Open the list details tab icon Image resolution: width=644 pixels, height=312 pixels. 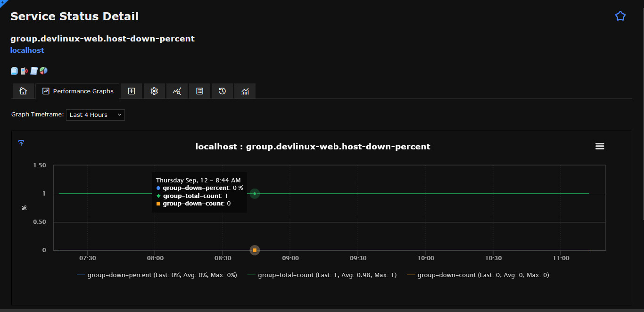click(x=199, y=91)
